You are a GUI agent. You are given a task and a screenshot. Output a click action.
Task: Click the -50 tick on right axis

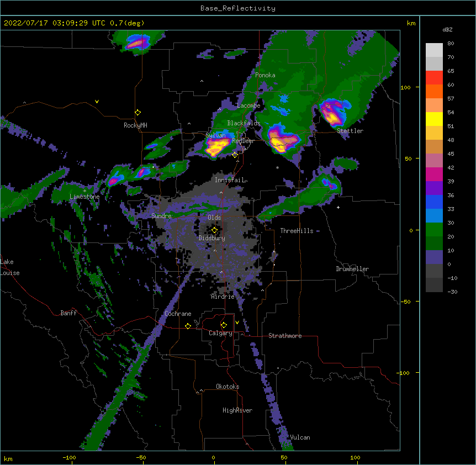pyautogui.click(x=405, y=302)
